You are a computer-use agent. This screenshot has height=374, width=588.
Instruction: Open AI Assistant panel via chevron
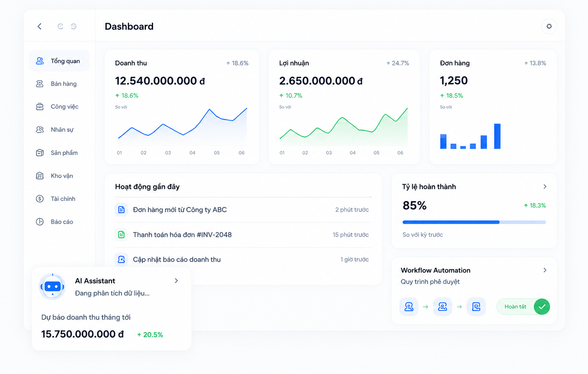coord(176,281)
